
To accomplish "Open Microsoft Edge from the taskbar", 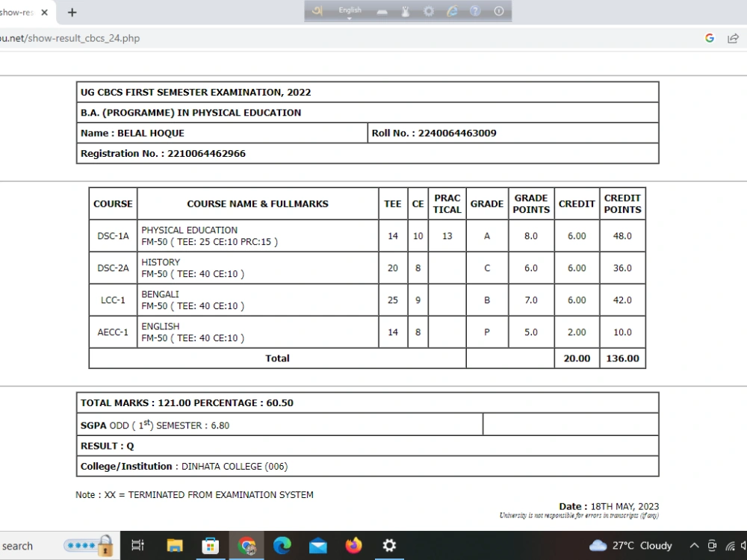I will [282, 545].
